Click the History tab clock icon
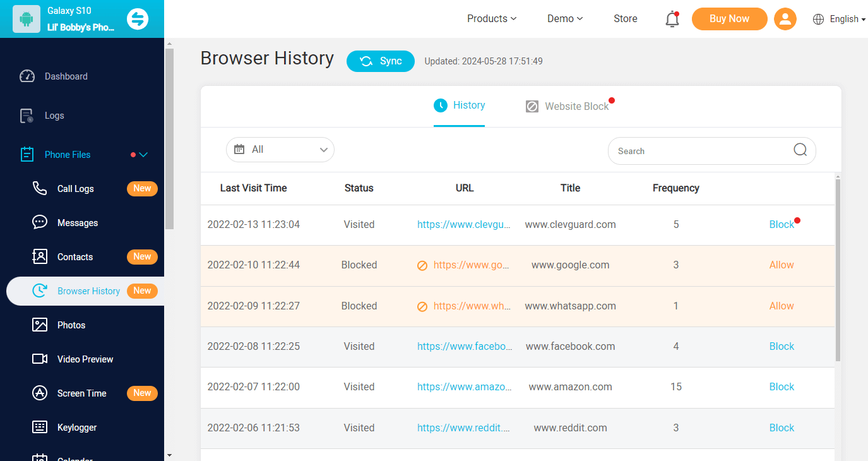 click(x=440, y=105)
